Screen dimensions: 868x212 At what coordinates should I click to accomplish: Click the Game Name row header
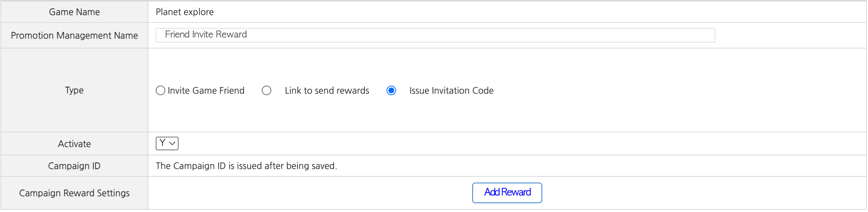pos(74,12)
